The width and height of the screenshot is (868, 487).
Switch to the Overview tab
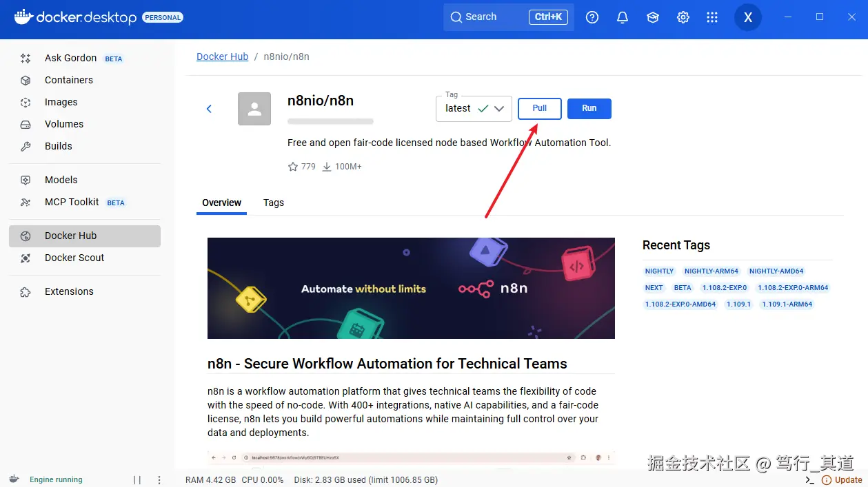(x=221, y=203)
